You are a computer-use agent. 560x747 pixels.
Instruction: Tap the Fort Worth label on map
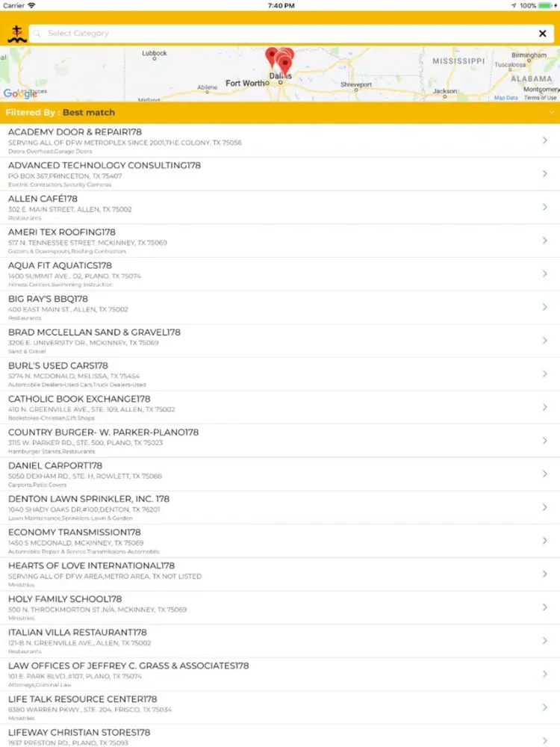coord(246,83)
